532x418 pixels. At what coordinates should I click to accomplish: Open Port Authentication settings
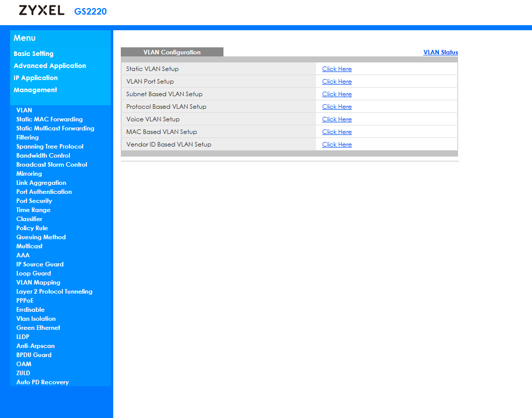coord(44,192)
